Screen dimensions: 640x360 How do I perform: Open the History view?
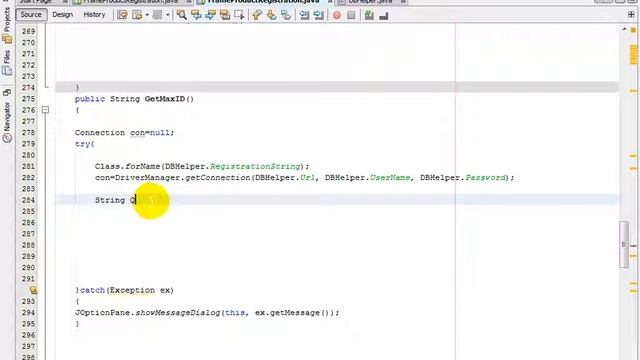tap(94, 15)
